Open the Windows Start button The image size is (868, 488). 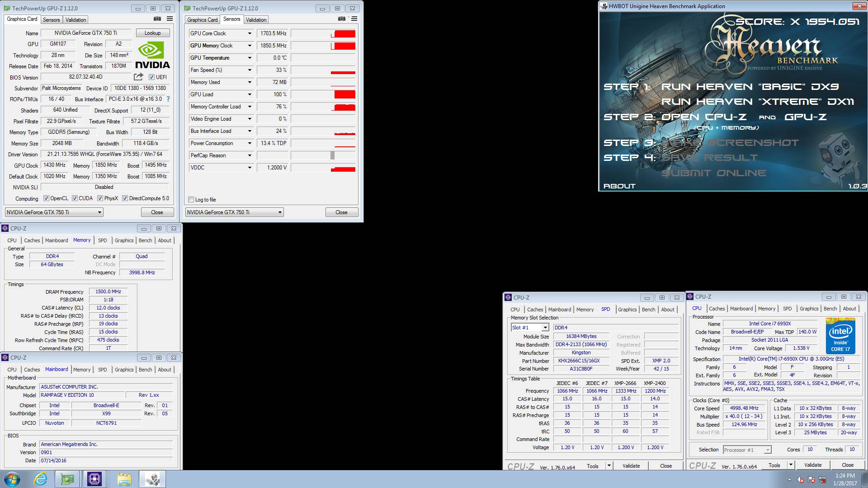(x=12, y=479)
